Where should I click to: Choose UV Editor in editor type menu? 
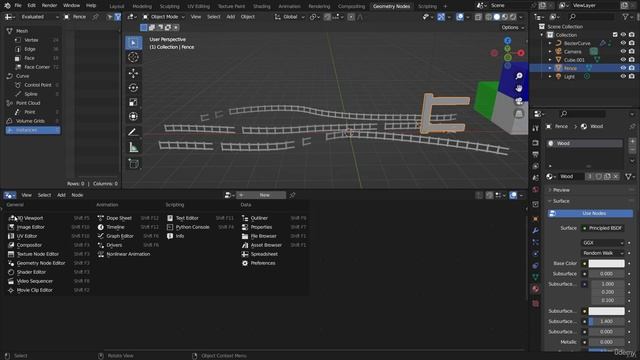pyautogui.click(x=27, y=236)
